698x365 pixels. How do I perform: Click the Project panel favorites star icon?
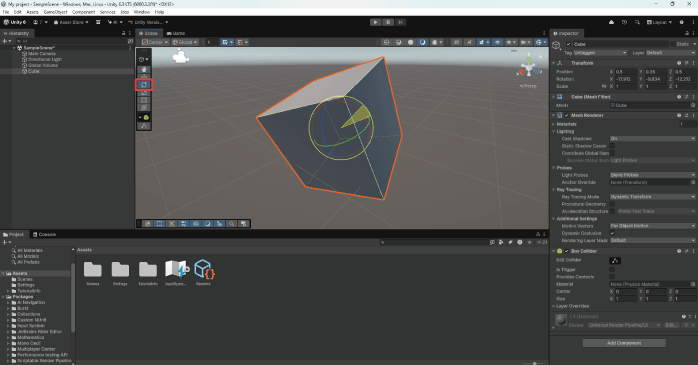(x=529, y=242)
